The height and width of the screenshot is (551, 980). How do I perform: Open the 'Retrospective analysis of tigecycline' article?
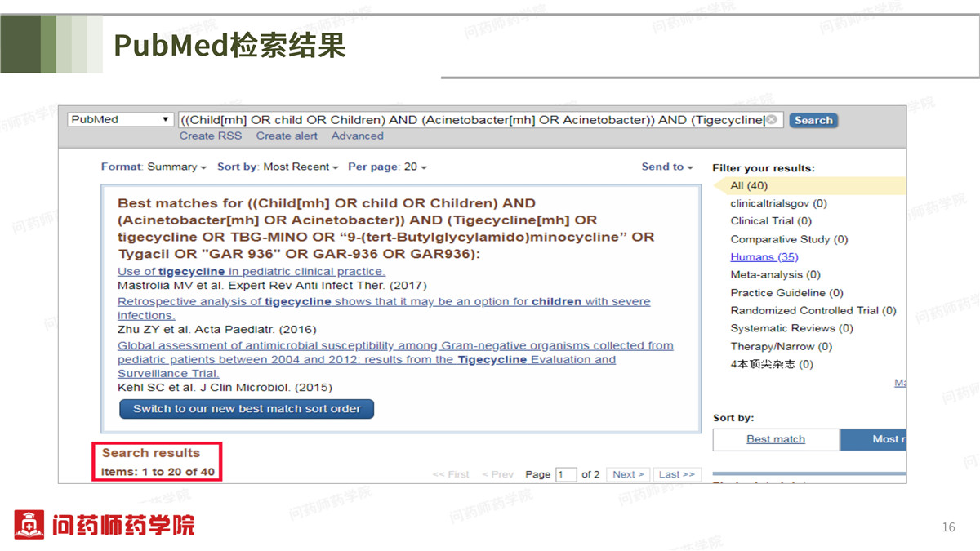coord(384,308)
